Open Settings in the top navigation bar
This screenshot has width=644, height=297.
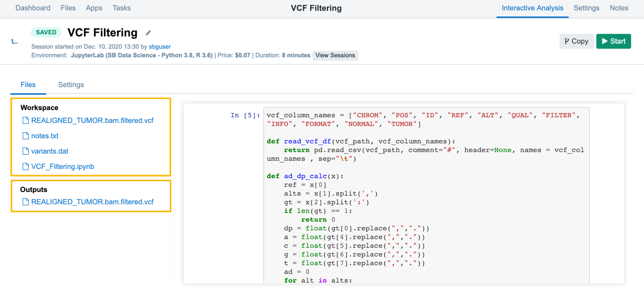[586, 8]
